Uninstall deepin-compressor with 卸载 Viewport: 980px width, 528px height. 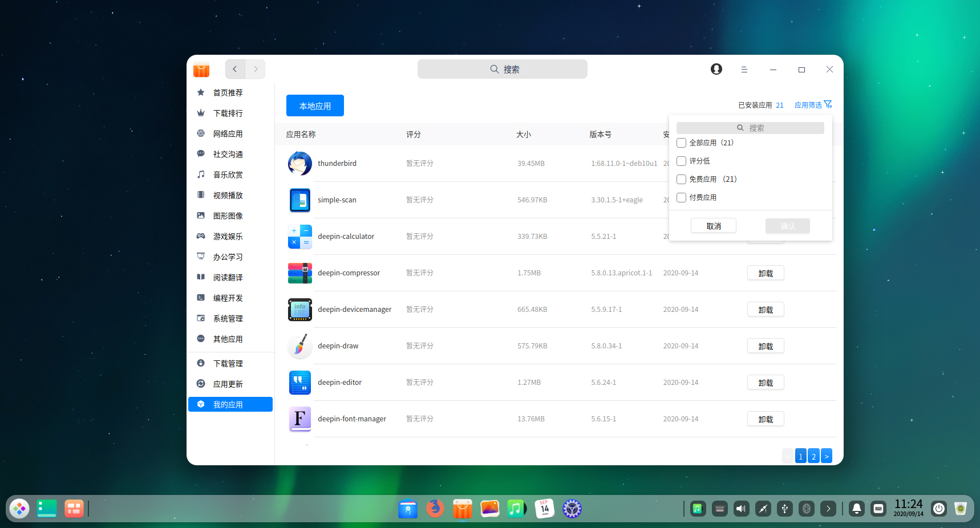766,273
